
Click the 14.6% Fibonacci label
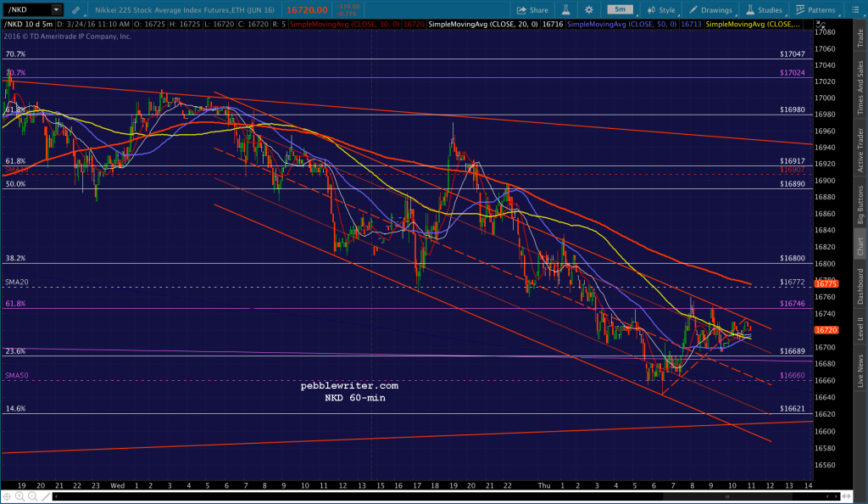pos(15,409)
